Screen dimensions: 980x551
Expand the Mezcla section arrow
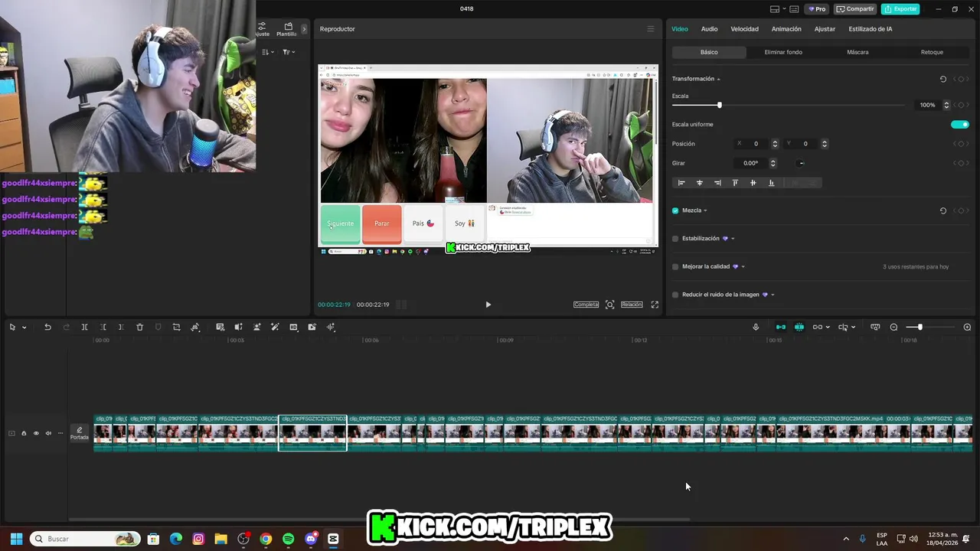(705, 210)
